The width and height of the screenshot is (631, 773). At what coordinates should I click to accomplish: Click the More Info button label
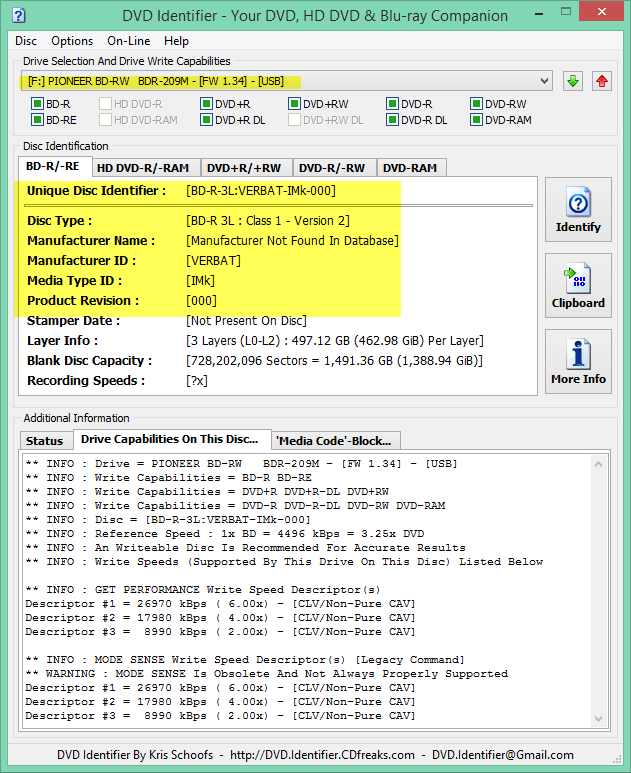coord(578,379)
